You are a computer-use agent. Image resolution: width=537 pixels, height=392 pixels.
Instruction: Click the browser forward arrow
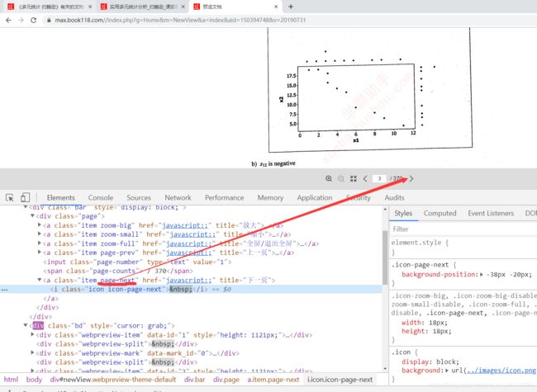click(21, 20)
